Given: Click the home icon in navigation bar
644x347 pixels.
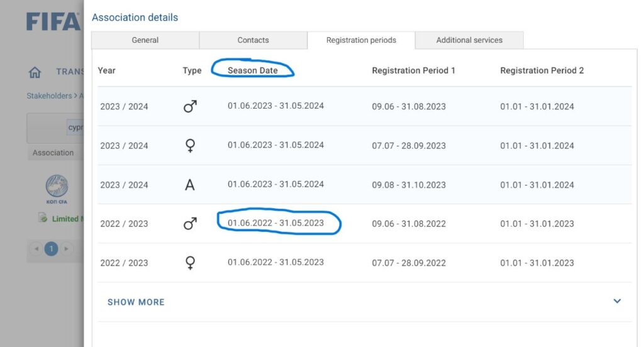Looking at the screenshot, I should click(35, 72).
